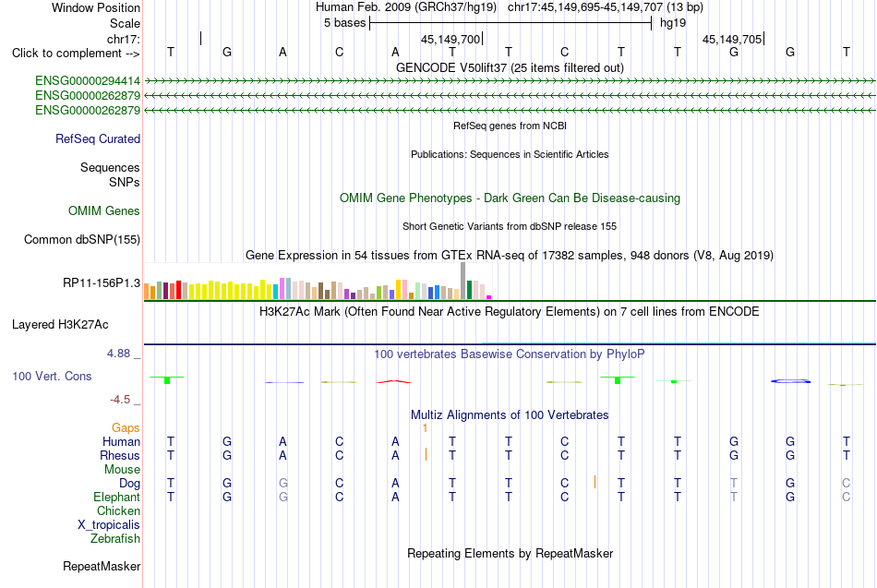
Task: Click the 45,149,705 coordinate marker
Action: 732,39
